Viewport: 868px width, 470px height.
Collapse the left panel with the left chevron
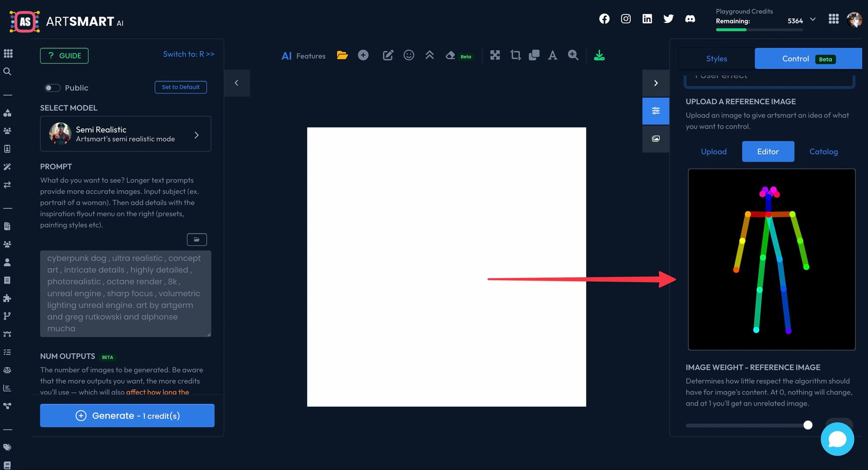click(x=237, y=83)
